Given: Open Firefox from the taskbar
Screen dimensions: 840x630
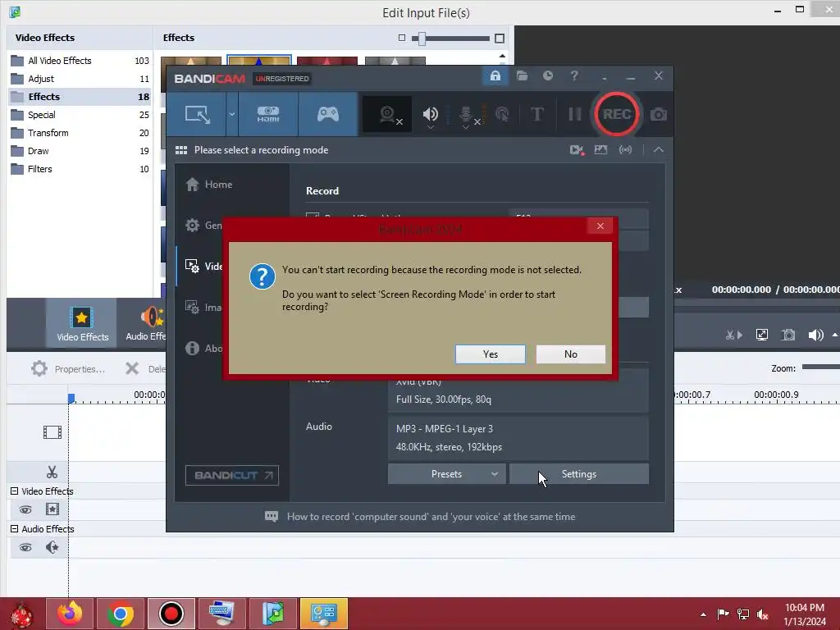Looking at the screenshot, I should click(x=70, y=614).
